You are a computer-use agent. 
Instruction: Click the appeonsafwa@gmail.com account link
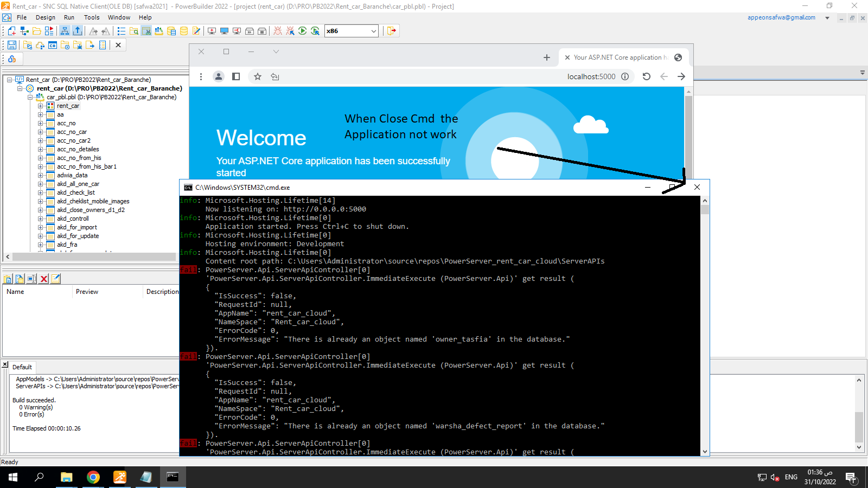point(781,17)
